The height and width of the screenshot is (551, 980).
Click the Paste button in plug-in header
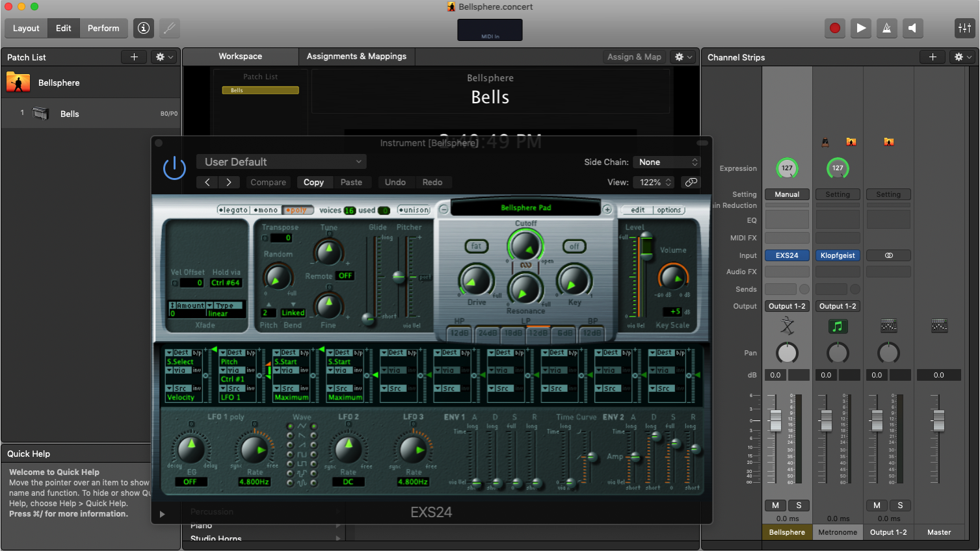tap(351, 183)
